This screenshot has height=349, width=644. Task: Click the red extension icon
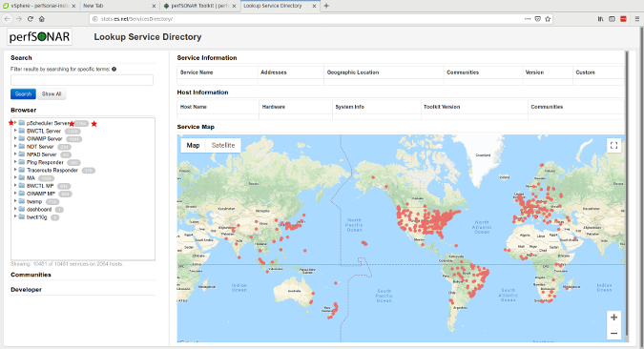click(623, 19)
